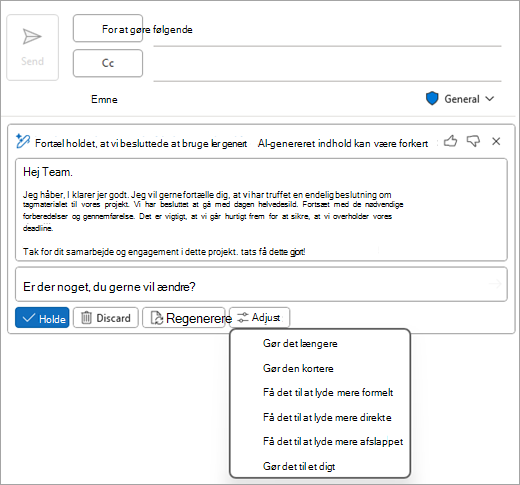Click the submit arrow in the change field
This screenshot has height=485, width=520.
click(495, 284)
